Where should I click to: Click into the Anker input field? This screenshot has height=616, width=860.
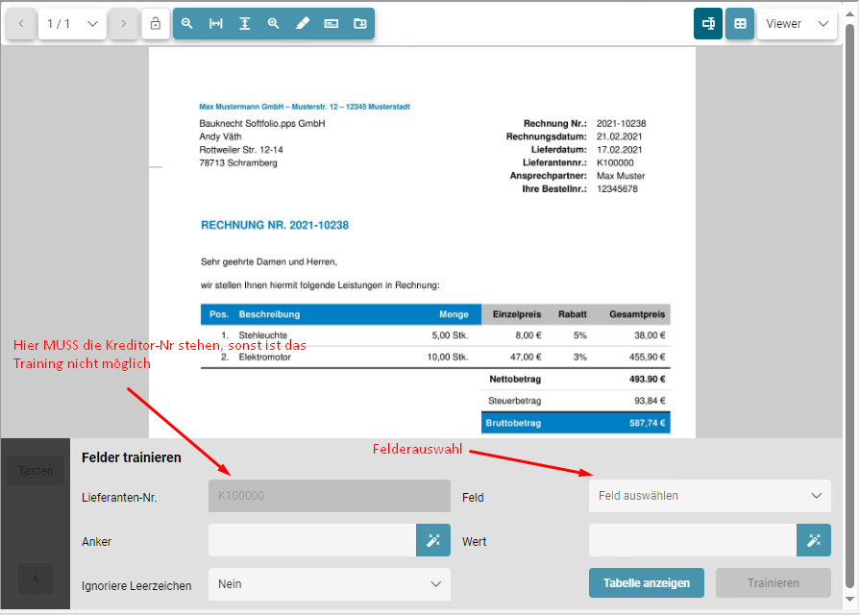[x=311, y=541]
